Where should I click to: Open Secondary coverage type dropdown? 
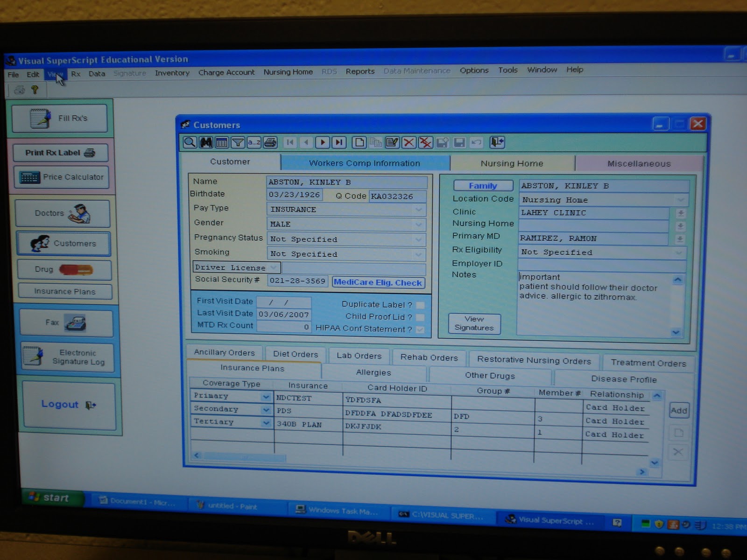(266, 410)
